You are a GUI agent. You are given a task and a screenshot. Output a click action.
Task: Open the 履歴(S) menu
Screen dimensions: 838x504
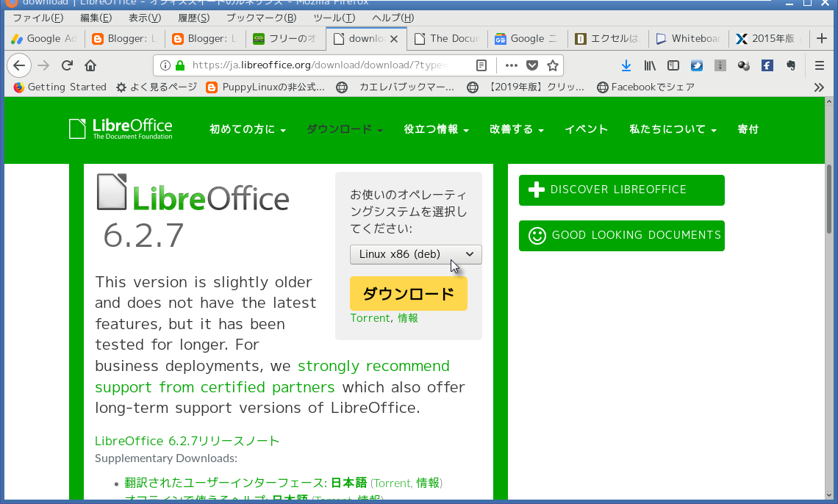coord(193,18)
